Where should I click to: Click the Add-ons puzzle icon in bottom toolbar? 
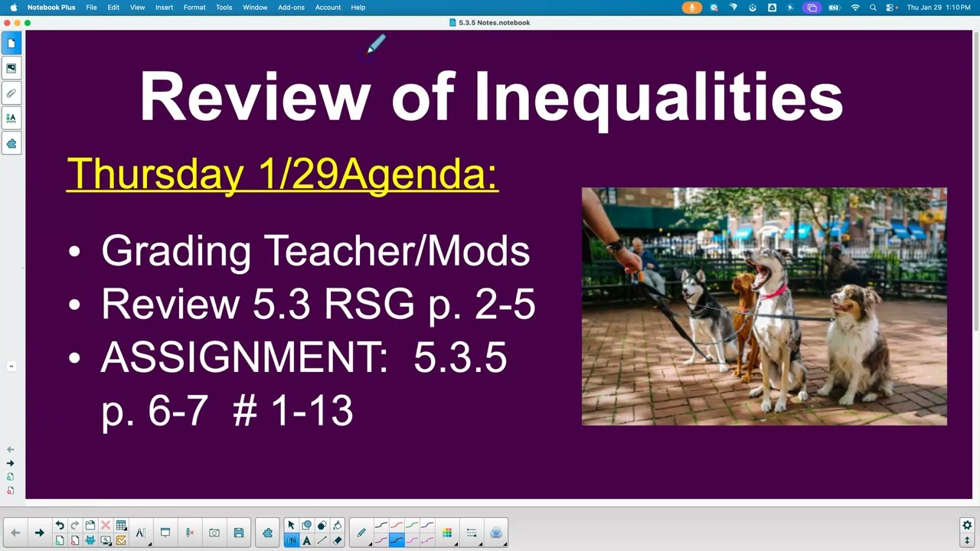(267, 533)
